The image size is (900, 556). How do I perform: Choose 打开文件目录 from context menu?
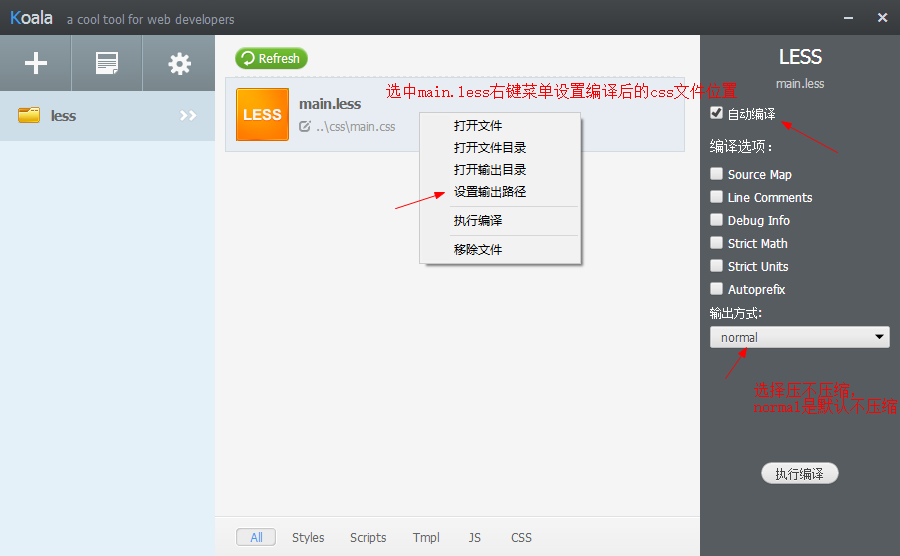tap(490, 147)
